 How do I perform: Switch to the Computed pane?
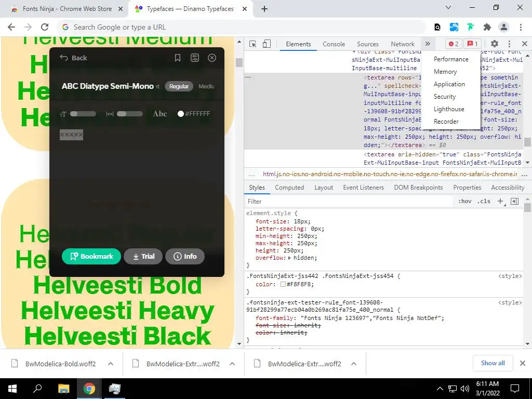(289, 188)
